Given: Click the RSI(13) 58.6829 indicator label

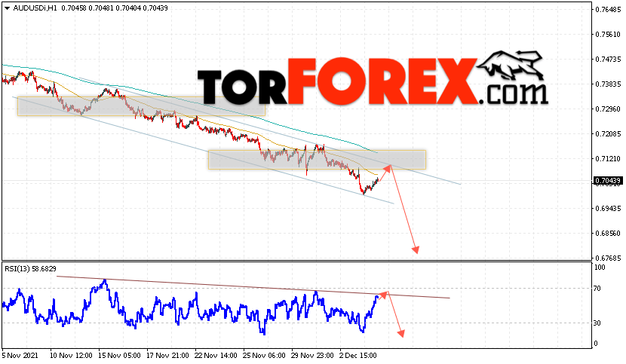Looking at the screenshot, I should (30, 268).
